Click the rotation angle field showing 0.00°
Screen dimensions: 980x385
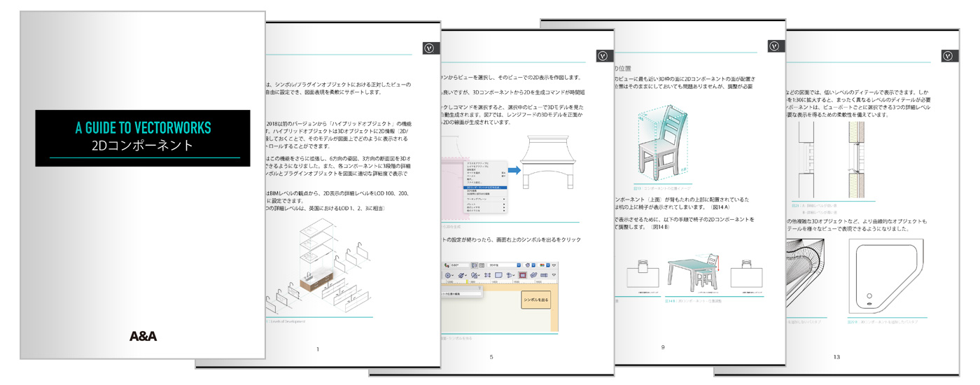coord(459,265)
